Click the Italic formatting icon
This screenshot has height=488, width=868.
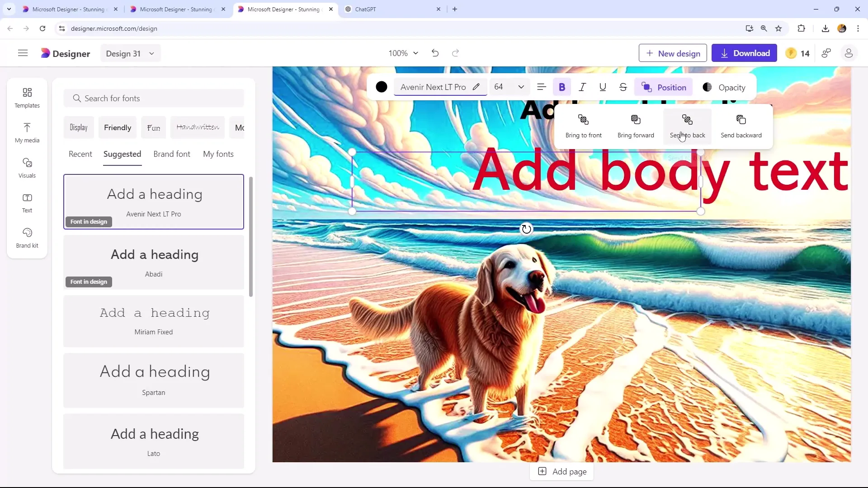[582, 88]
